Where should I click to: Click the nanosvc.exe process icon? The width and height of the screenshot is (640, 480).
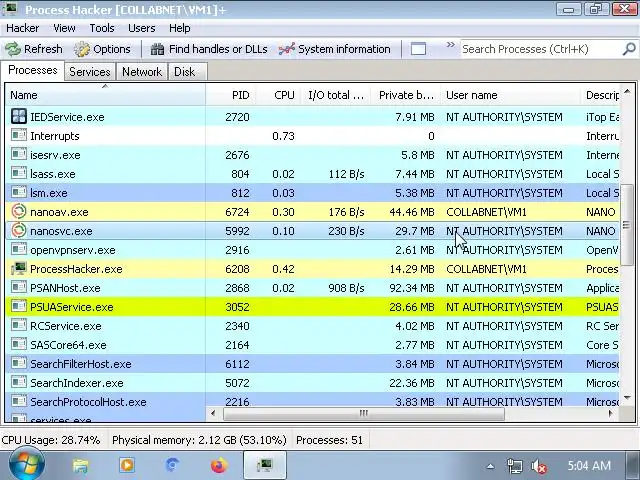click(x=19, y=231)
